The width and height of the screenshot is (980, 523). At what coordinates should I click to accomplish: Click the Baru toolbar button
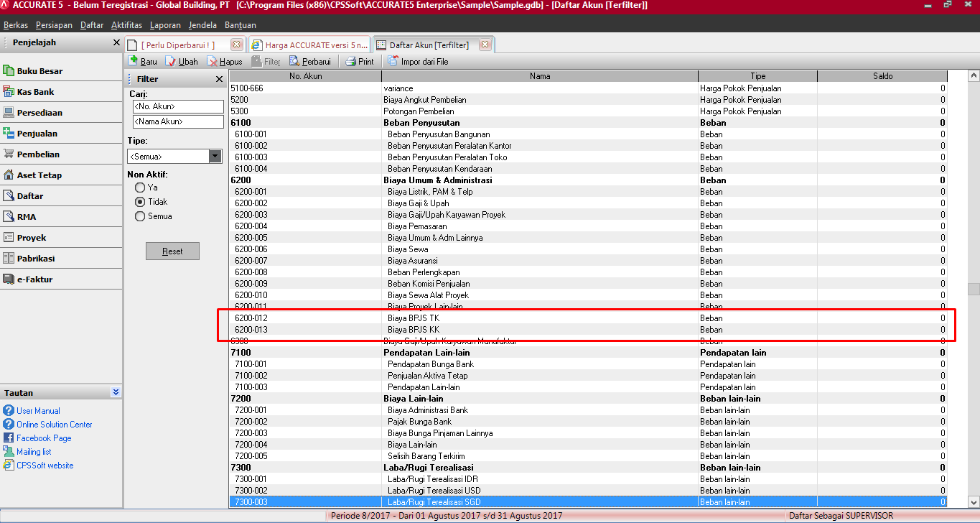point(142,62)
